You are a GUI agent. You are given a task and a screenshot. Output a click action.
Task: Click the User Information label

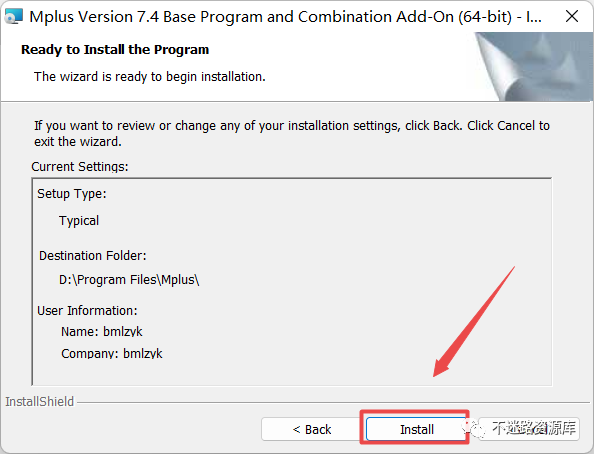pyautogui.click(x=87, y=310)
